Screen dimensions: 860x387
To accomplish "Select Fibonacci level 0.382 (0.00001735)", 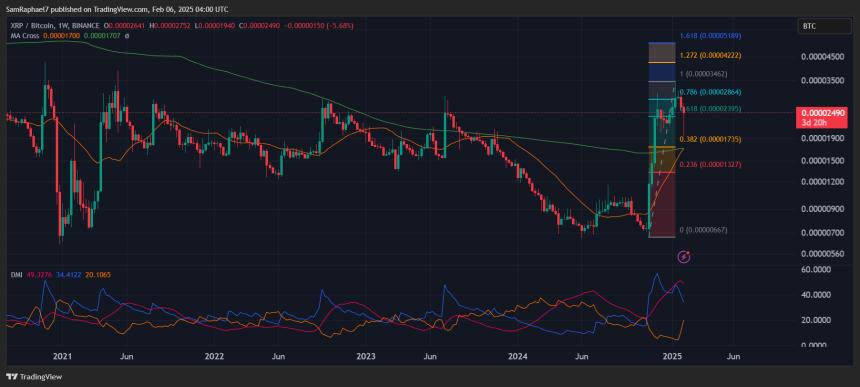I will tap(710, 139).
